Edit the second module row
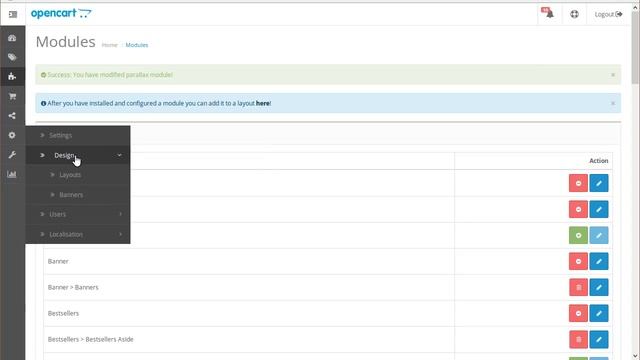This screenshot has height=360, width=640. click(599, 209)
